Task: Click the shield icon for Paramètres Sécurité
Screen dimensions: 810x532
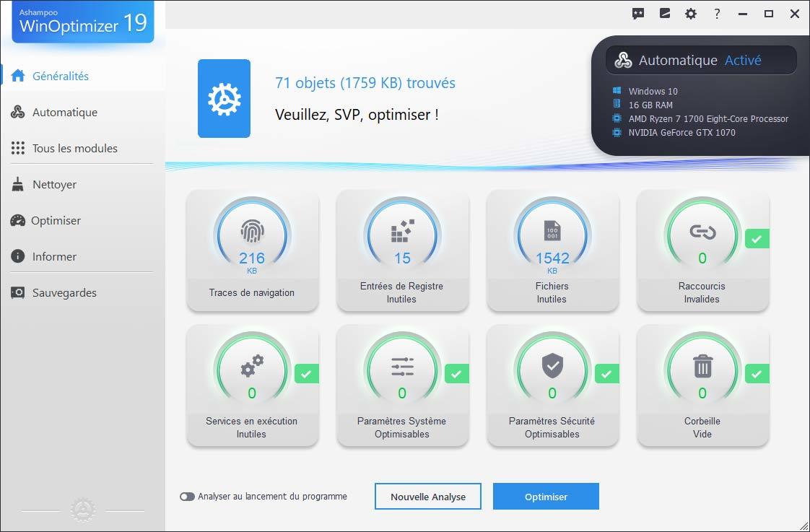Action: pyautogui.click(x=552, y=366)
